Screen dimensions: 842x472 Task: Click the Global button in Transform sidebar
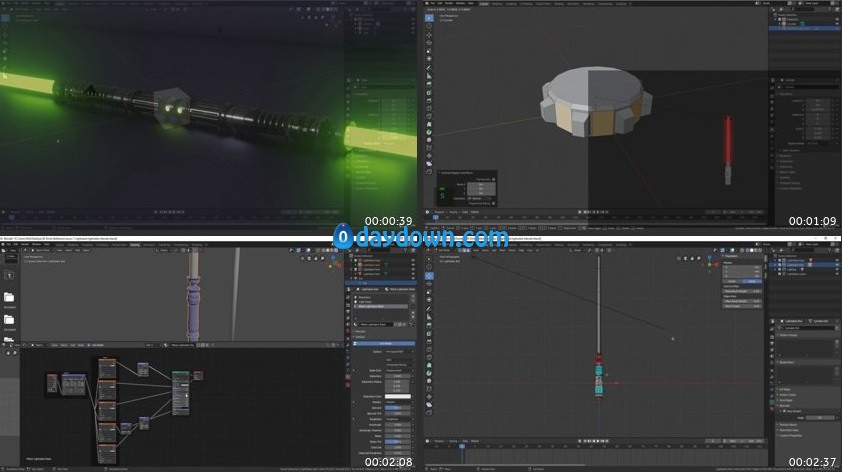click(732, 281)
